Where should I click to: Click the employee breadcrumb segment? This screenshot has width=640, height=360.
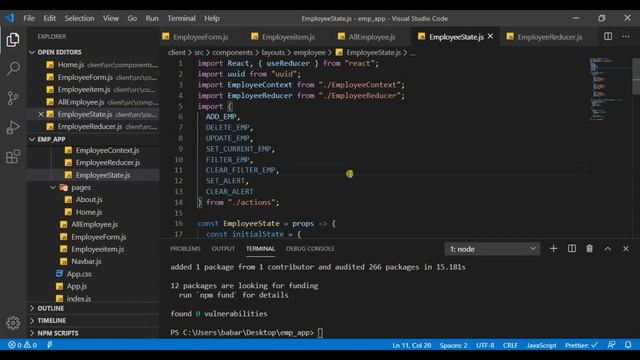[309, 52]
